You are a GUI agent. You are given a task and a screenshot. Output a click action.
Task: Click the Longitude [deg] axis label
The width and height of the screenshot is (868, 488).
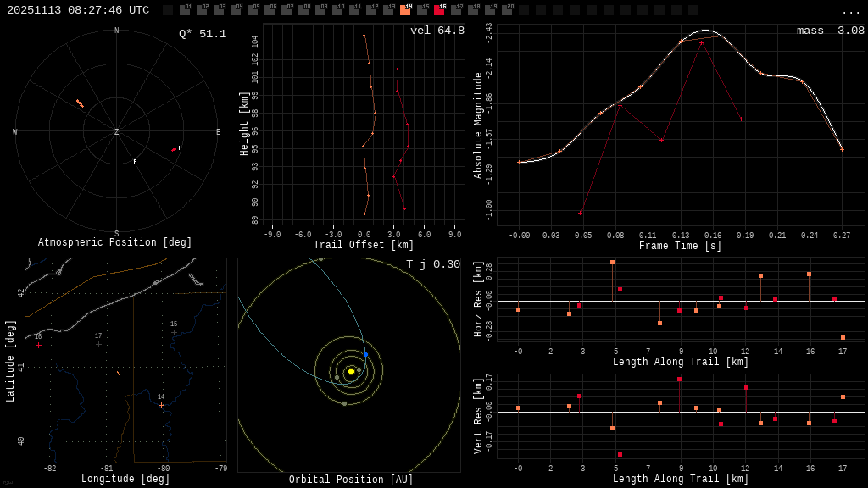[125, 479]
